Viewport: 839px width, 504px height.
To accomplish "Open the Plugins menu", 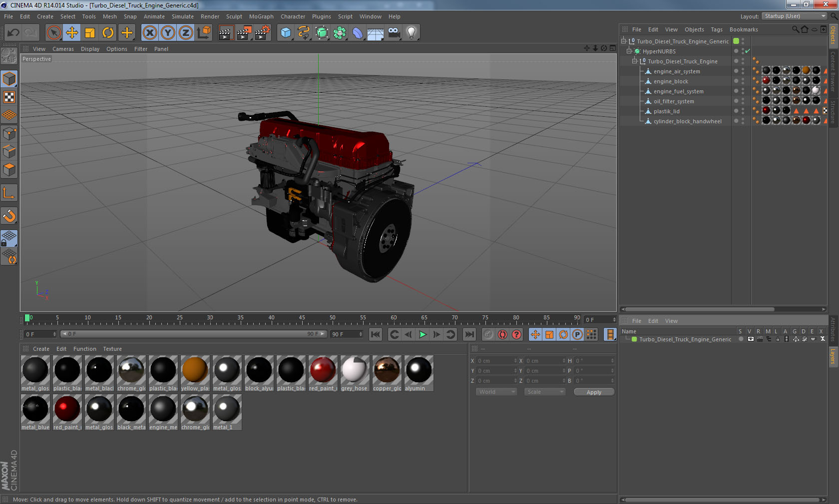I will pos(321,16).
